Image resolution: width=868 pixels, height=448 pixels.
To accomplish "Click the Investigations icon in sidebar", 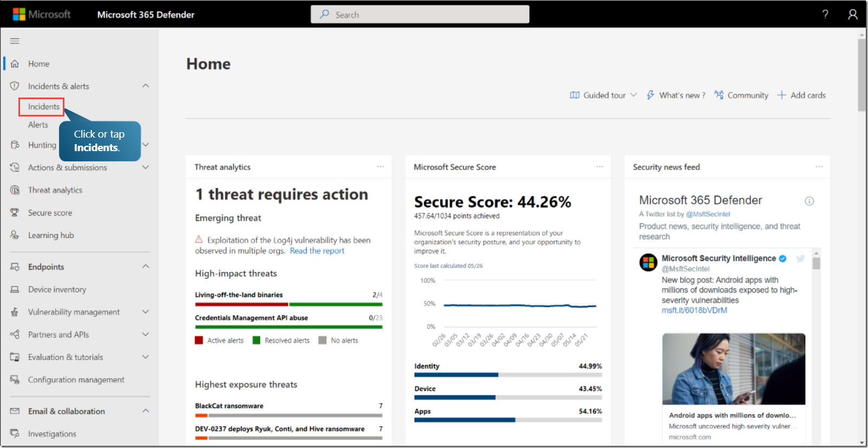I will pyautogui.click(x=15, y=434).
